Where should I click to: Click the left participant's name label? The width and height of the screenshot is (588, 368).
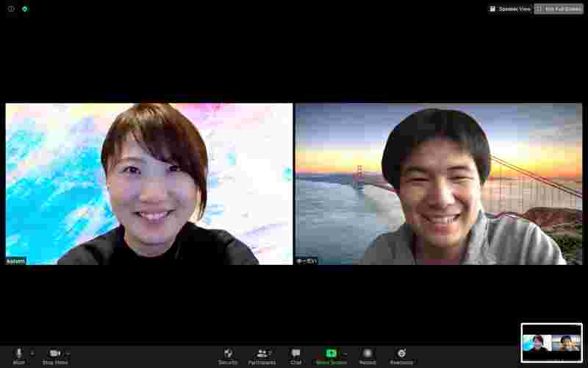coord(15,261)
